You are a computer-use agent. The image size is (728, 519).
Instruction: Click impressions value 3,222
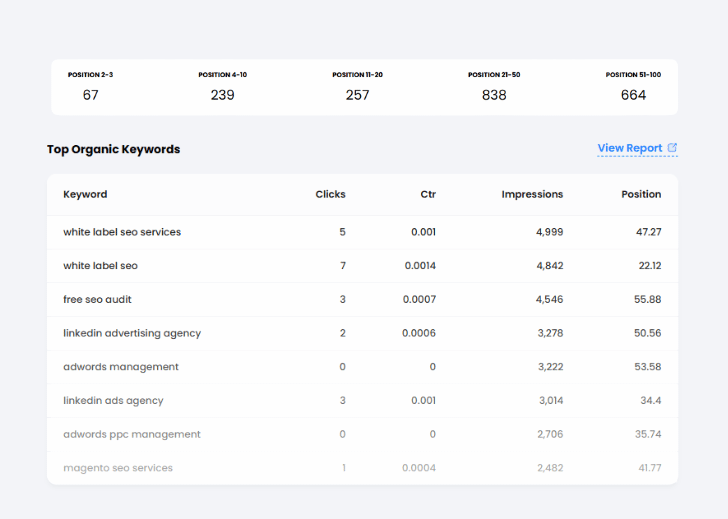(550, 367)
